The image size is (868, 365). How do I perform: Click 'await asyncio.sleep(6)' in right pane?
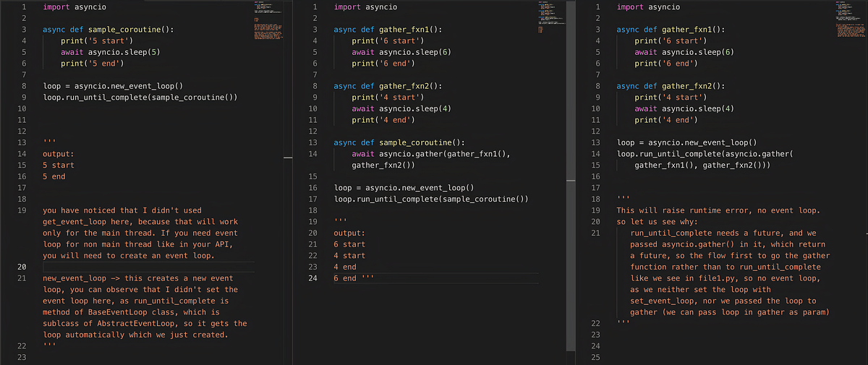(684, 52)
